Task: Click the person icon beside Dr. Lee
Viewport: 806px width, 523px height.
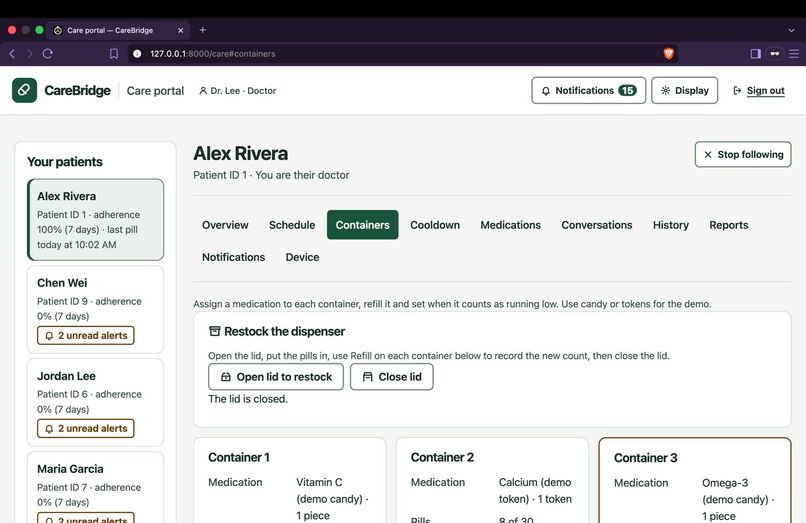Action: (x=203, y=91)
